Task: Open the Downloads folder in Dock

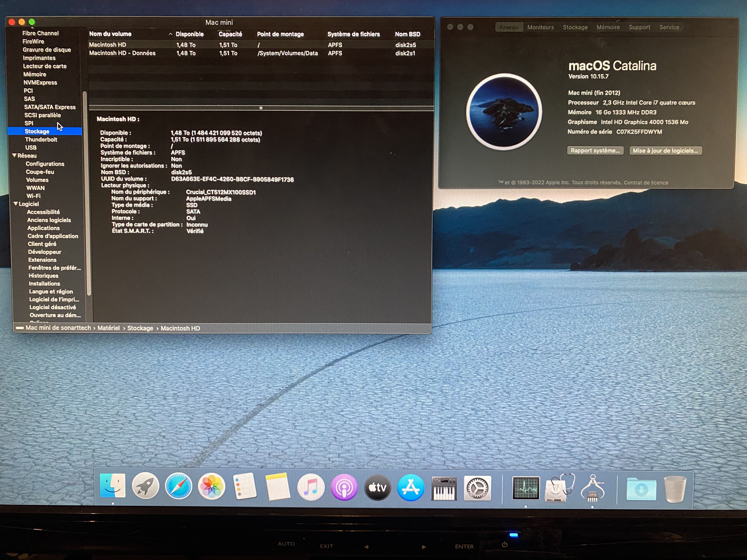Action: coord(641,489)
